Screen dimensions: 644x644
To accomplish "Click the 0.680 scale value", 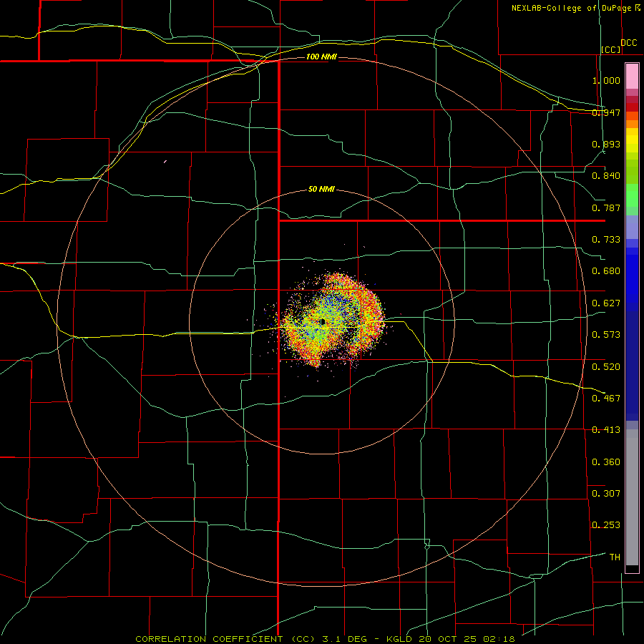I will coord(606,271).
